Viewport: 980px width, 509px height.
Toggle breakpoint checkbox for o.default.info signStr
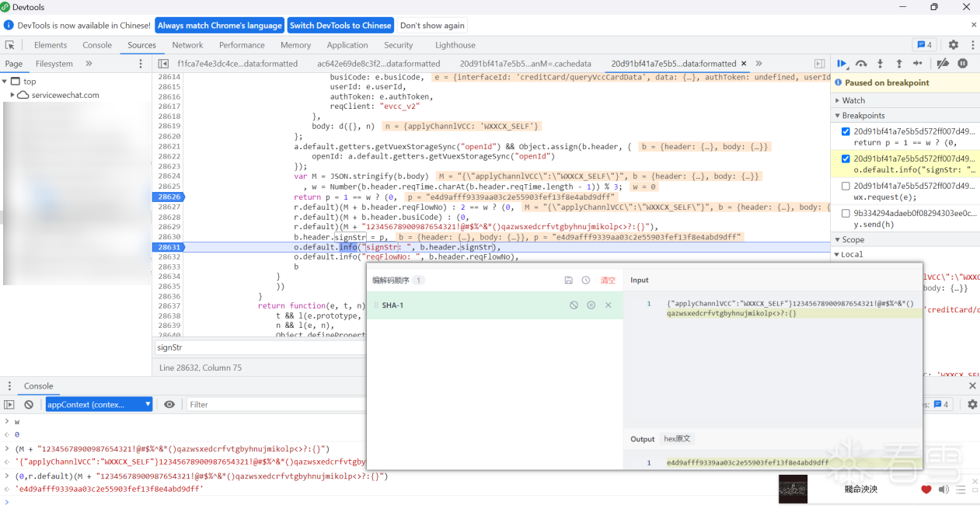(x=846, y=159)
